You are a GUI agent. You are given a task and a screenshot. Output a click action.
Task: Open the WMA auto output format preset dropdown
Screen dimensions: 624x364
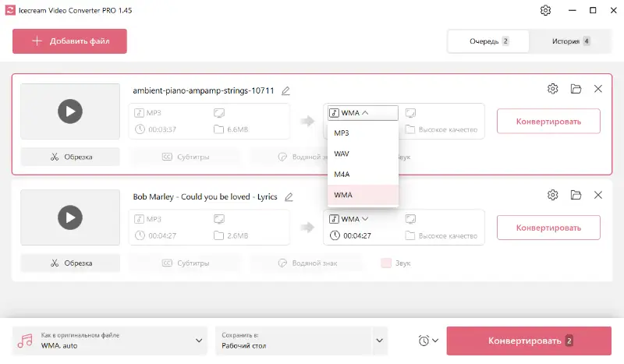pos(110,341)
